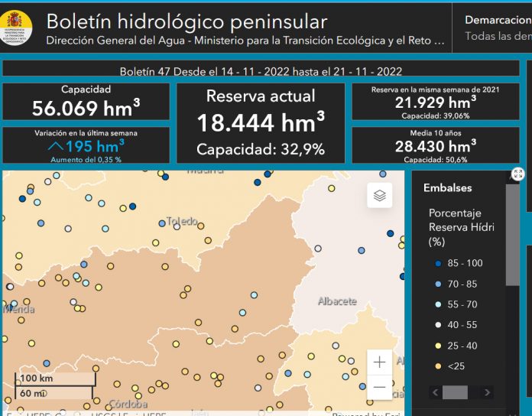The width and height of the screenshot is (532, 416).
Task: Zoom out of the reservoir map
Action: [380, 388]
